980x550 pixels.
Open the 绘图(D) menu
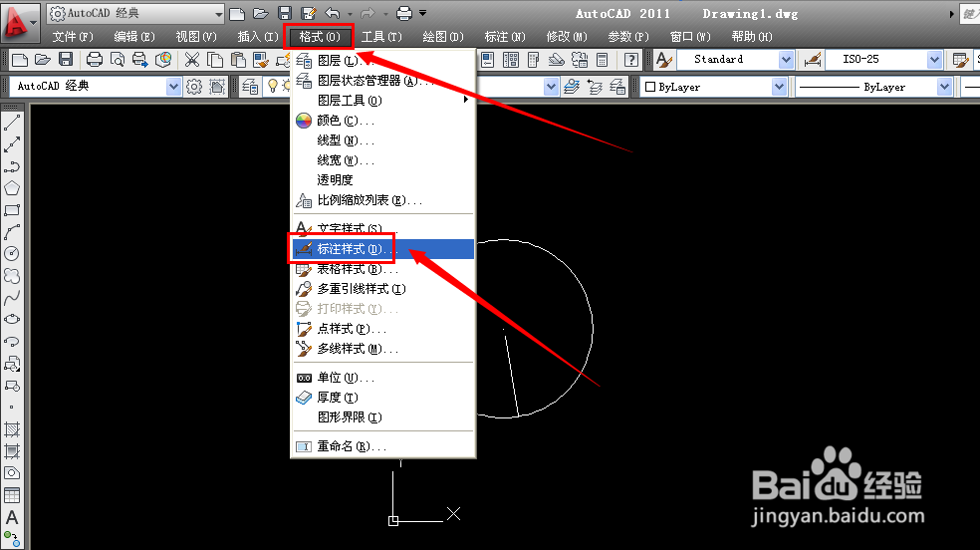pyautogui.click(x=443, y=37)
